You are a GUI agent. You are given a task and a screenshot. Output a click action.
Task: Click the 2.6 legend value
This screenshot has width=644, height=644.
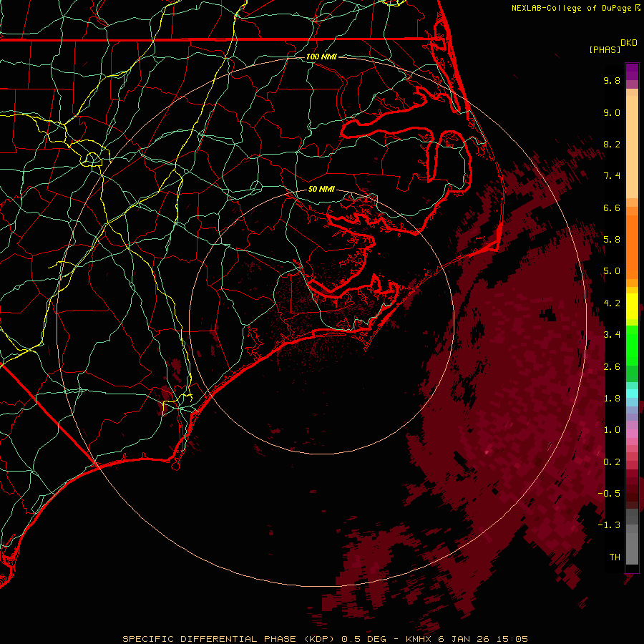click(x=612, y=367)
